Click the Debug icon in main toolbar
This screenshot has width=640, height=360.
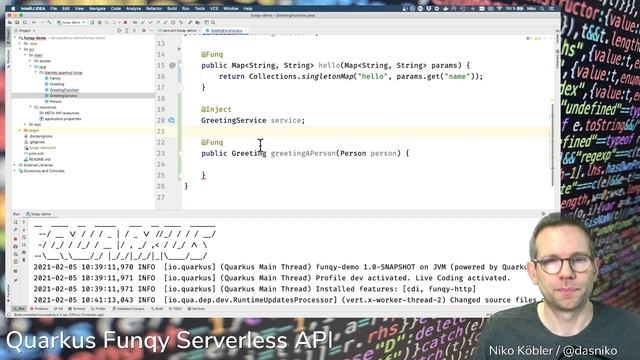click(99, 22)
